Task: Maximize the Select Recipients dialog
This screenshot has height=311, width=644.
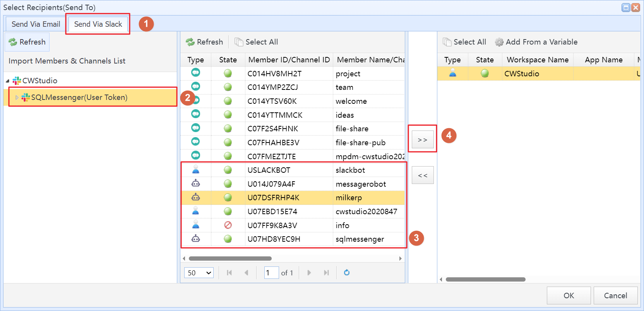Action: 625,7
